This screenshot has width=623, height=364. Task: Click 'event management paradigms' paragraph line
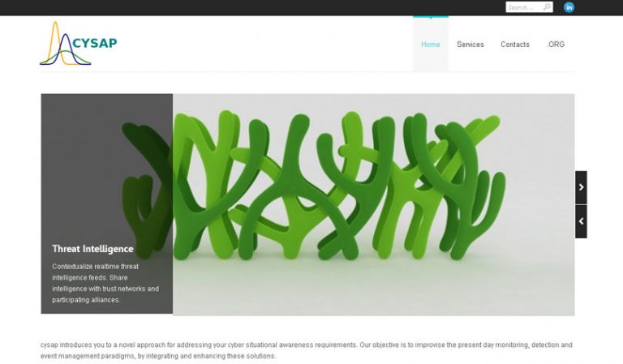(x=158, y=356)
